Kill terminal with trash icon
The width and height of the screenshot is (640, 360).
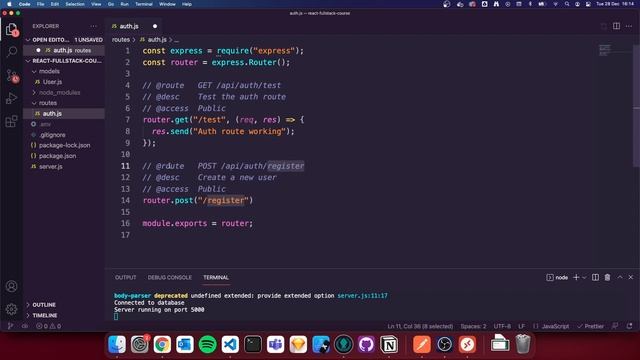coord(607,278)
